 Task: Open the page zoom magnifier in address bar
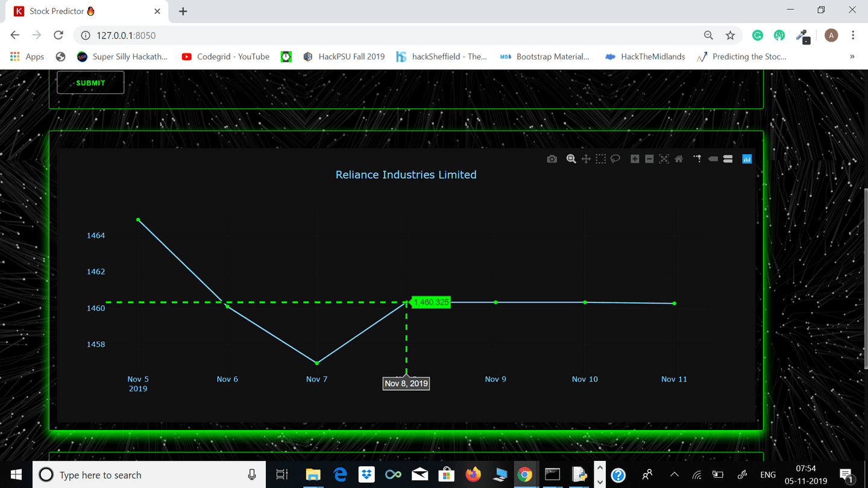(x=708, y=36)
